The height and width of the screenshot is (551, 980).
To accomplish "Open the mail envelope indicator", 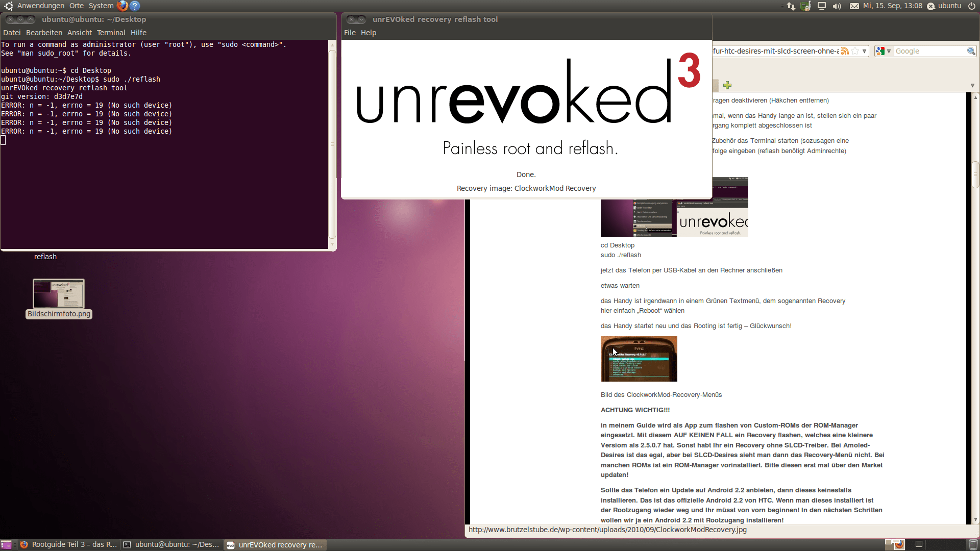I will pyautogui.click(x=854, y=6).
